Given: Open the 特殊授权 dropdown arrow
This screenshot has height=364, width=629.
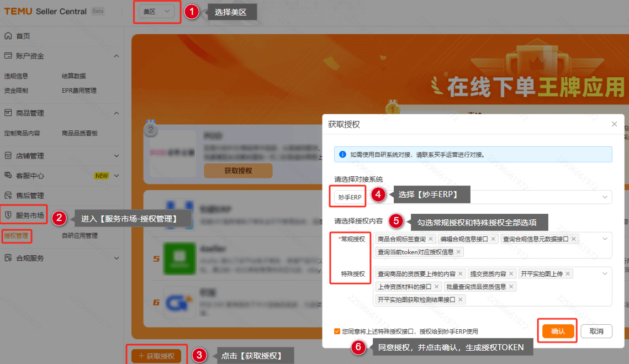Looking at the screenshot, I should 605,274.
